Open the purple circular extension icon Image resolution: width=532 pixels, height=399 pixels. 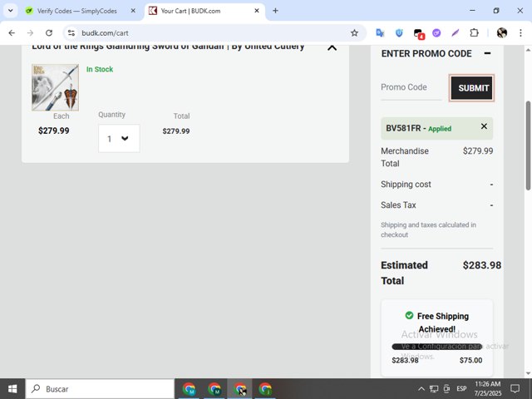(x=436, y=33)
